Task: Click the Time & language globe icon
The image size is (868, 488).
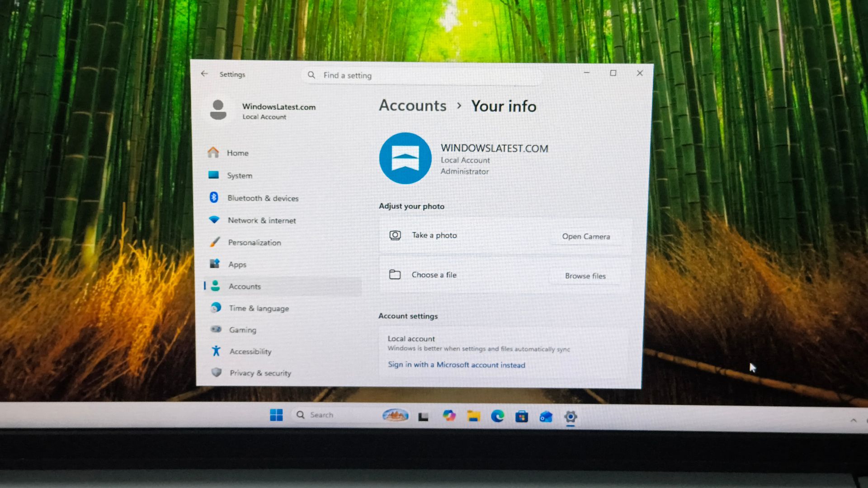Action: (216, 307)
